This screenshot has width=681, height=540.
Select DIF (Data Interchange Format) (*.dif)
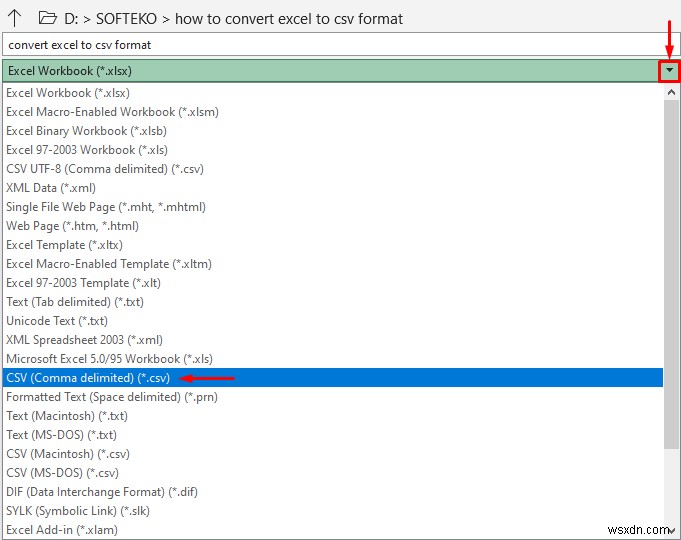333,492
